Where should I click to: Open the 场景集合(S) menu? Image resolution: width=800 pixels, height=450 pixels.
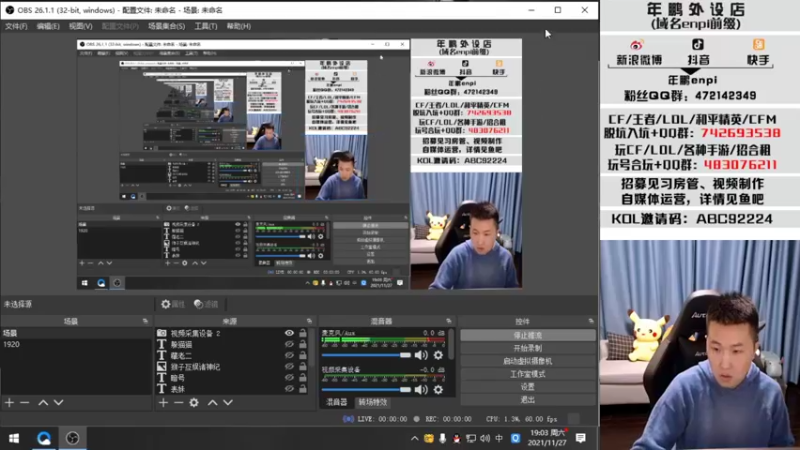pos(166,26)
